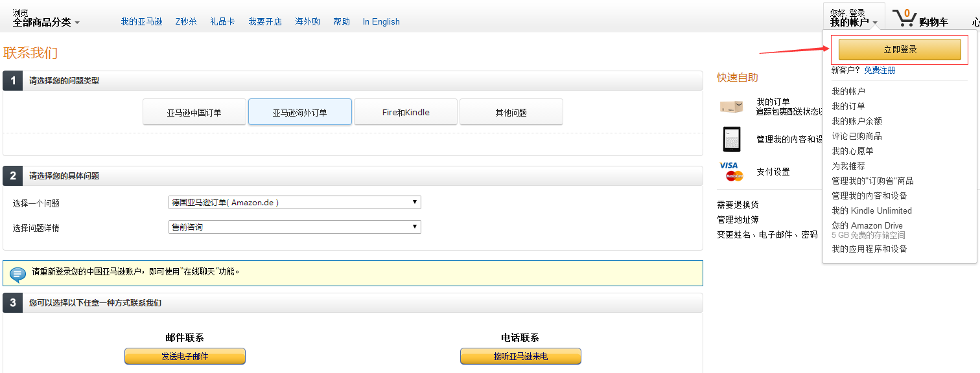Open 您的 Amazon Drive menu entry
Screen dimensions: 980x373
point(867,225)
